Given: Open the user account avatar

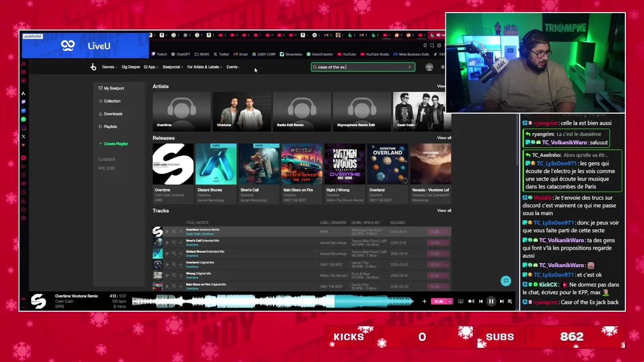Looking at the screenshot, I should [429, 67].
